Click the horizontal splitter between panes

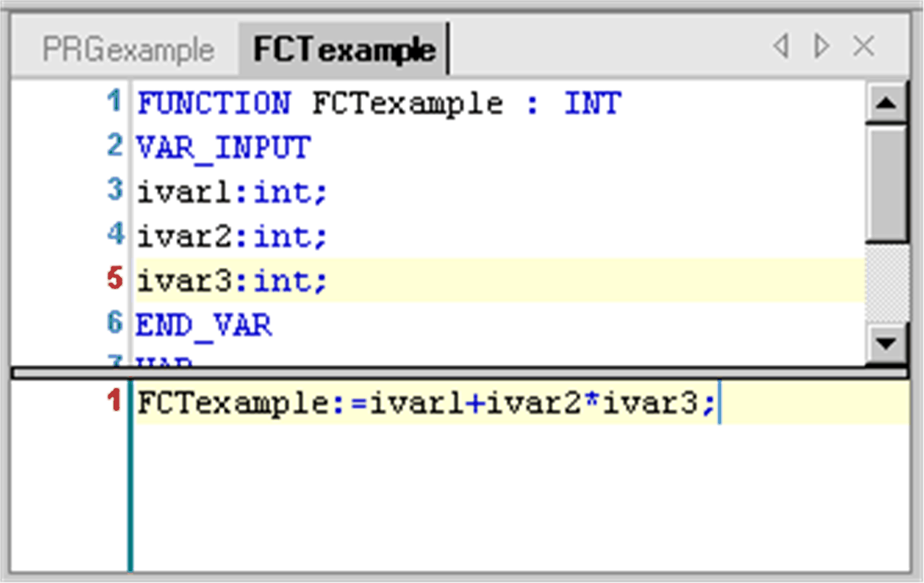pos(459,373)
